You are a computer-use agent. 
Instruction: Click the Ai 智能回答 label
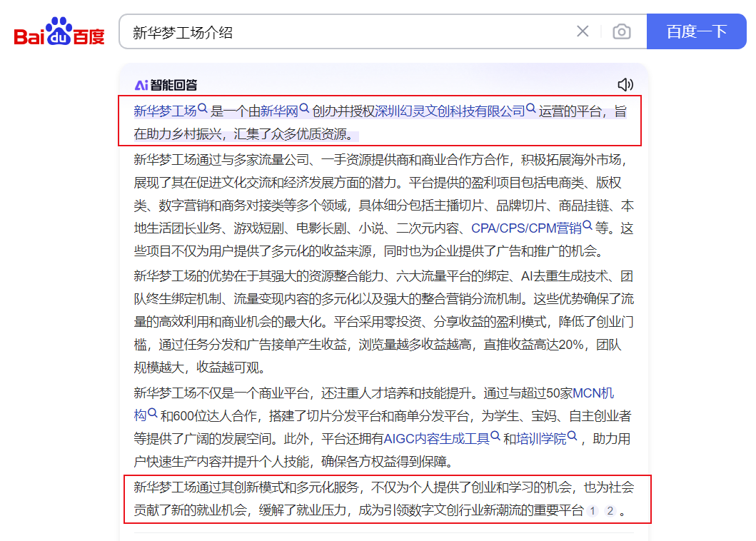(166, 86)
